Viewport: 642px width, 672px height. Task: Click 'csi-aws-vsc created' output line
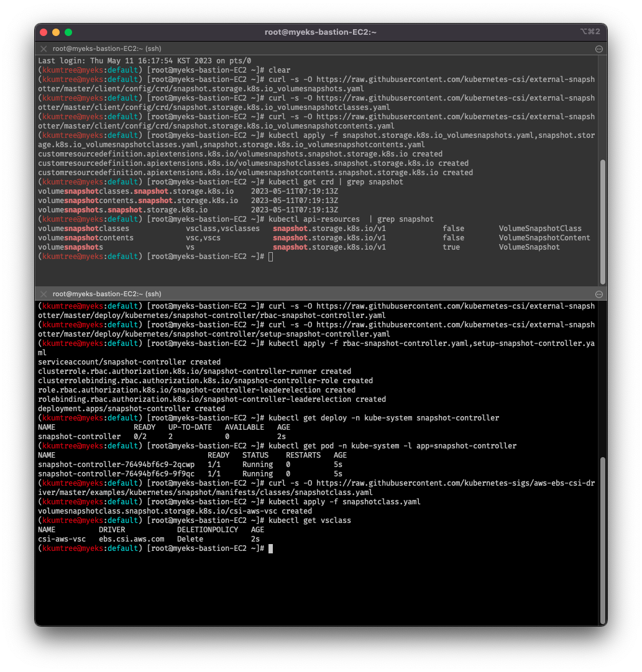[175, 511]
